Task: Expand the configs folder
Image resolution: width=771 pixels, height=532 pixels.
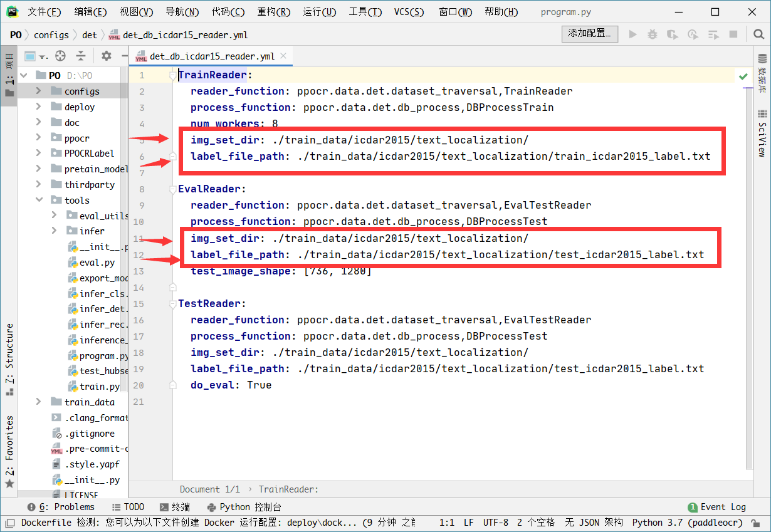Action: [x=39, y=91]
